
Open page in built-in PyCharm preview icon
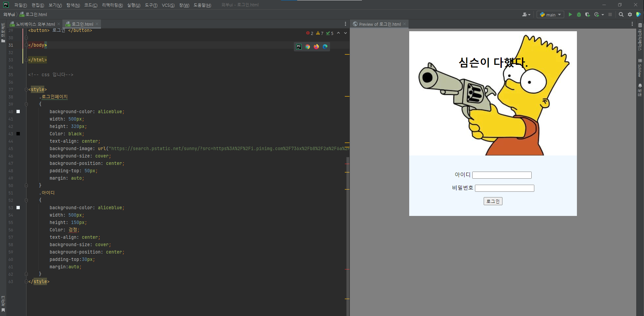[x=299, y=47]
